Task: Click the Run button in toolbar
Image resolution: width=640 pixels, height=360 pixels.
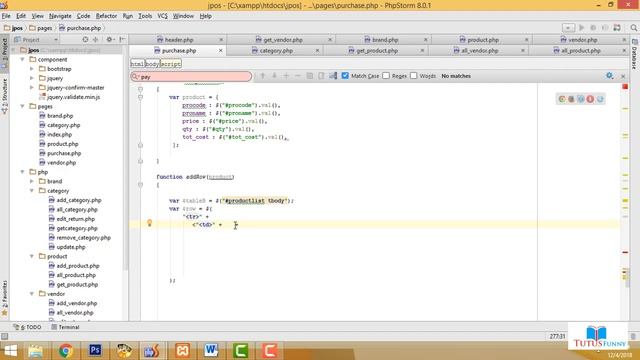Action: point(582,28)
